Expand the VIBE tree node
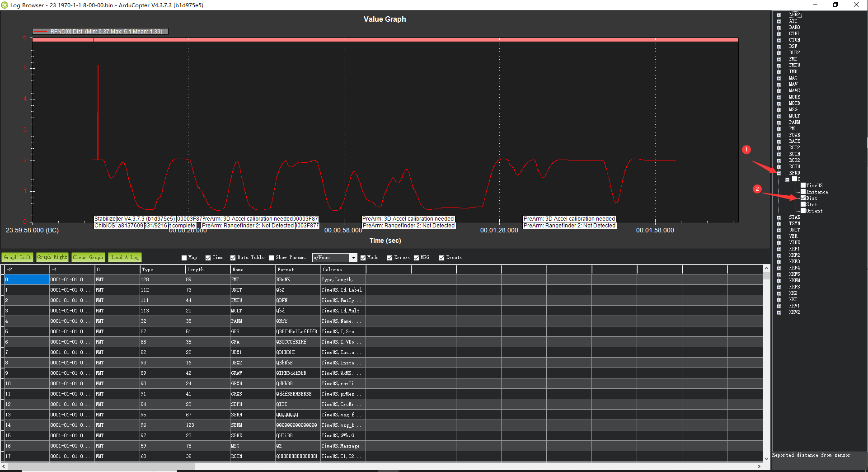The image size is (868, 472). 779,243
